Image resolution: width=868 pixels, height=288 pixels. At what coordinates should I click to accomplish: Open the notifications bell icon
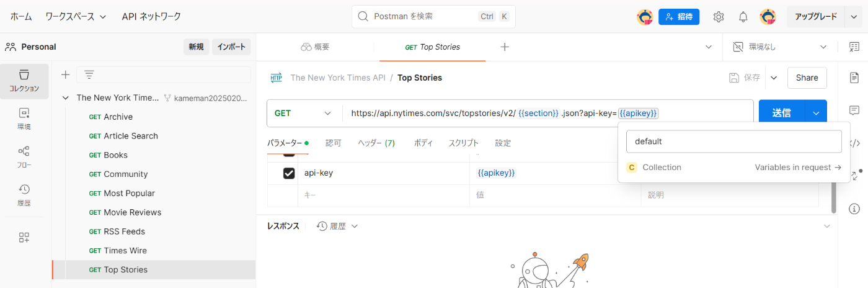(x=743, y=17)
